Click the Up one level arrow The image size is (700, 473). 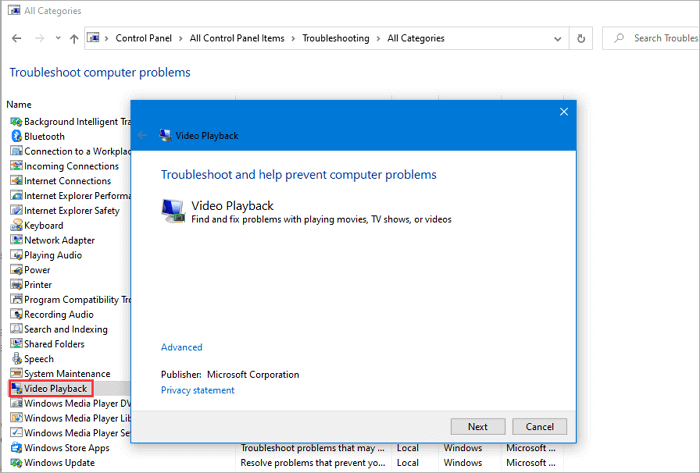pyautogui.click(x=74, y=39)
